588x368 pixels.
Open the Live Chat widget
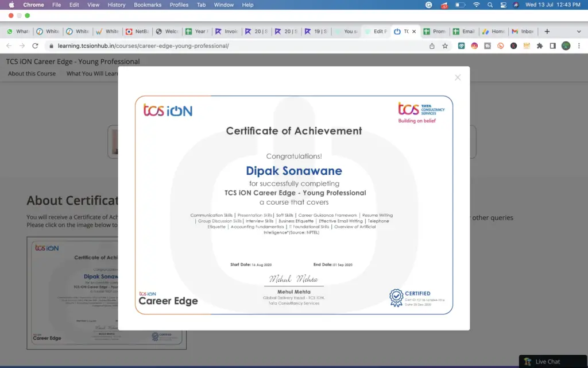pyautogui.click(x=553, y=362)
